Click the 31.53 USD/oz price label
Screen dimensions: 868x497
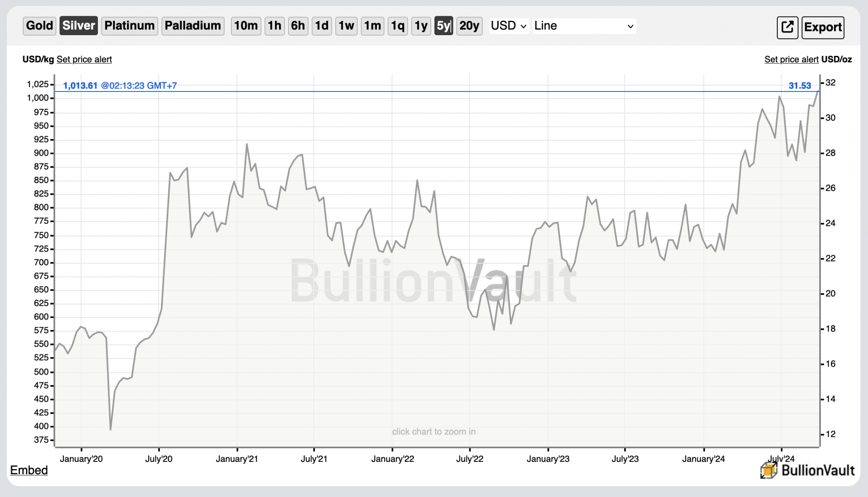(799, 86)
